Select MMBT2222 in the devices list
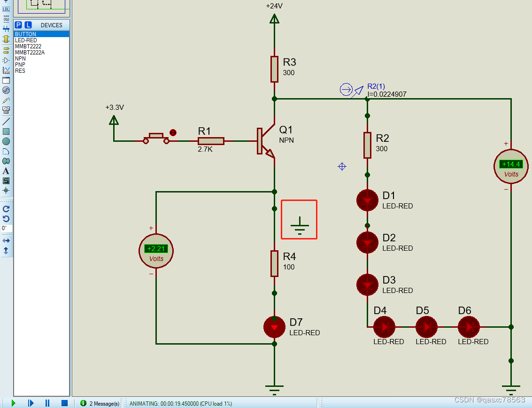 coord(41,46)
